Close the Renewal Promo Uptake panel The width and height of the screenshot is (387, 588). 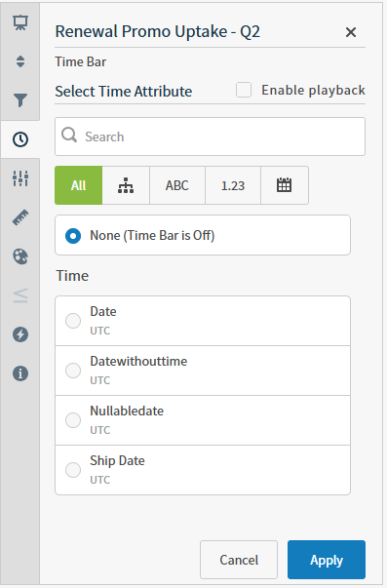pos(351,32)
